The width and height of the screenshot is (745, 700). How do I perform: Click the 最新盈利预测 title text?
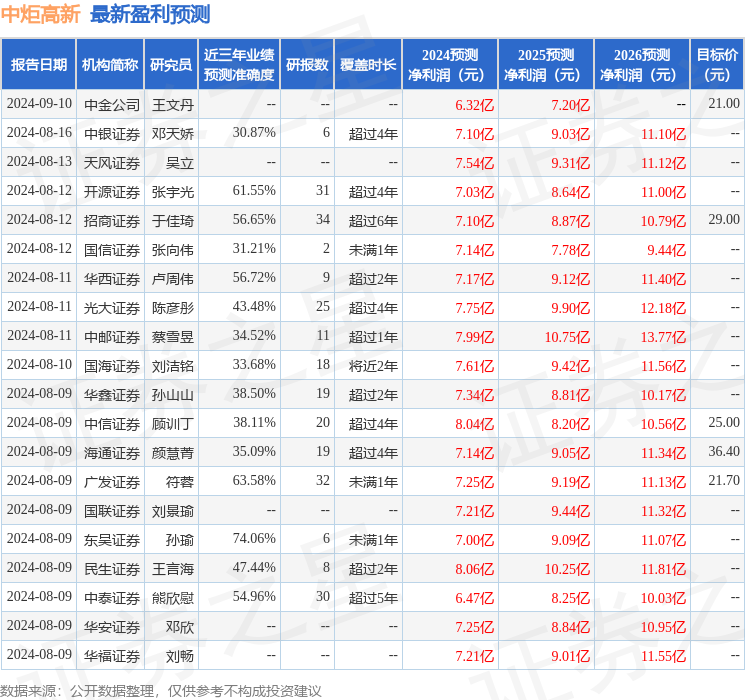150,14
